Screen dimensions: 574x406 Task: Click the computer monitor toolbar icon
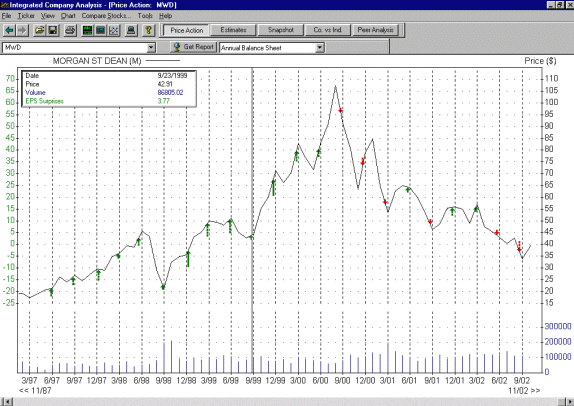131,30
